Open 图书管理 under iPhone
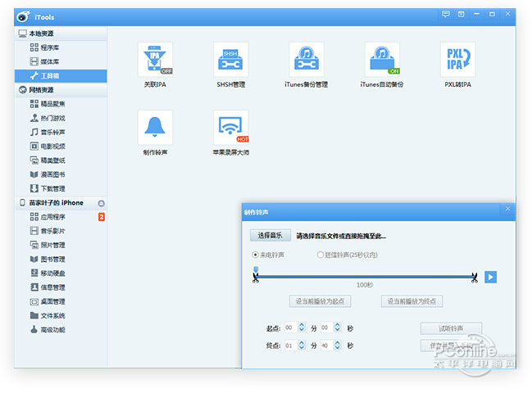Image resolution: width=532 pixels, height=393 pixels. pos(61,260)
